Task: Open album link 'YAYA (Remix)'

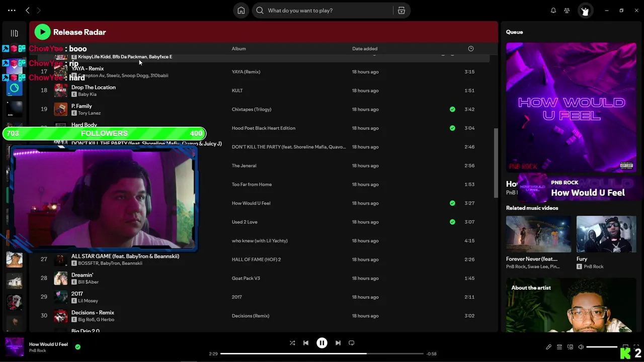Action: [x=246, y=72]
